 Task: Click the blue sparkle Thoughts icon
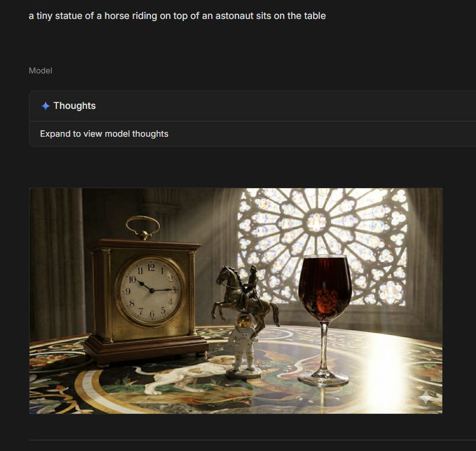[45, 106]
